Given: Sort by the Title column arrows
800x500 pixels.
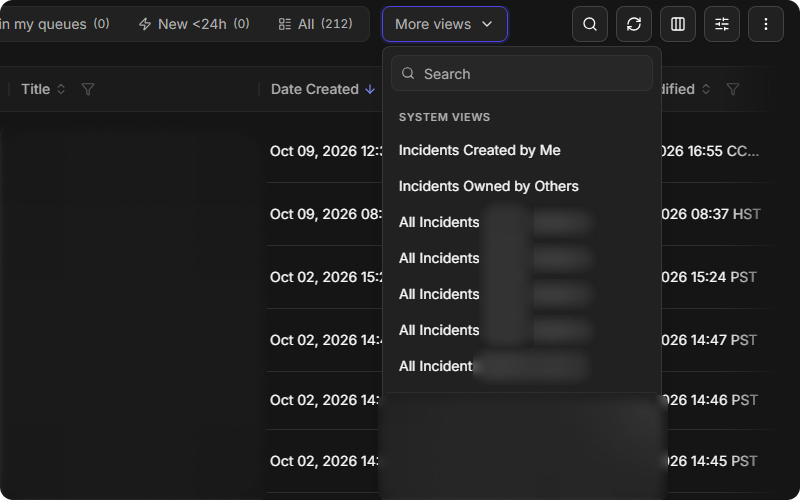Looking at the screenshot, I should click(x=61, y=89).
